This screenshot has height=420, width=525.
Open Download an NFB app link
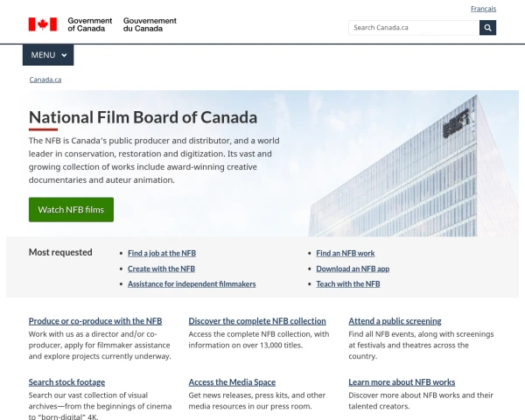pos(353,269)
